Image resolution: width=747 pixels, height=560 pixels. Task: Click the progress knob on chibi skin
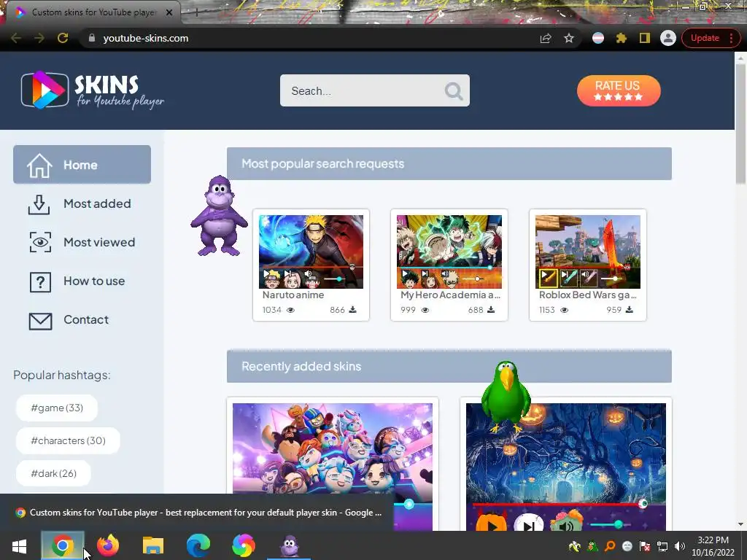click(409, 504)
